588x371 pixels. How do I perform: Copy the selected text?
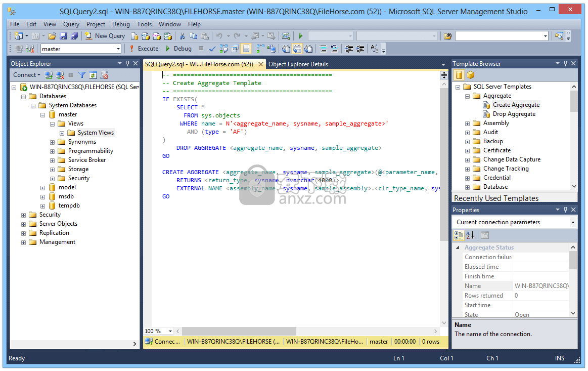[194, 36]
